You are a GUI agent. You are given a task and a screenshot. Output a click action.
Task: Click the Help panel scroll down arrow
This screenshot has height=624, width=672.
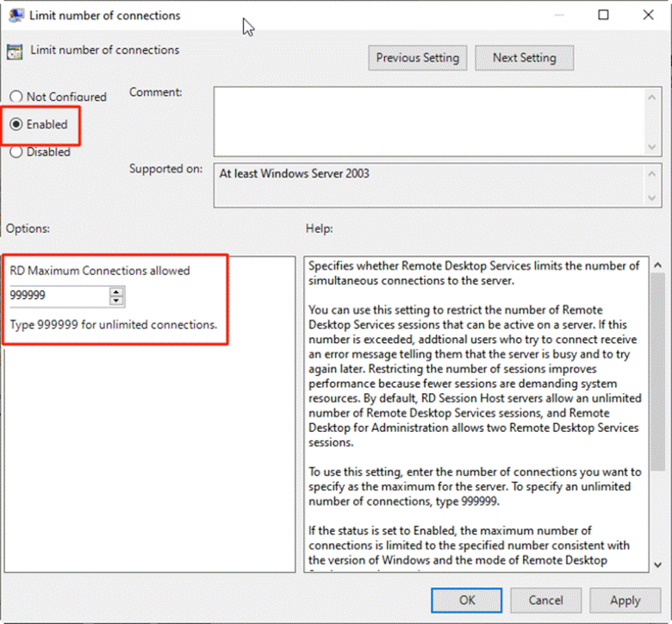pyautogui.click(x=658, y=565)
